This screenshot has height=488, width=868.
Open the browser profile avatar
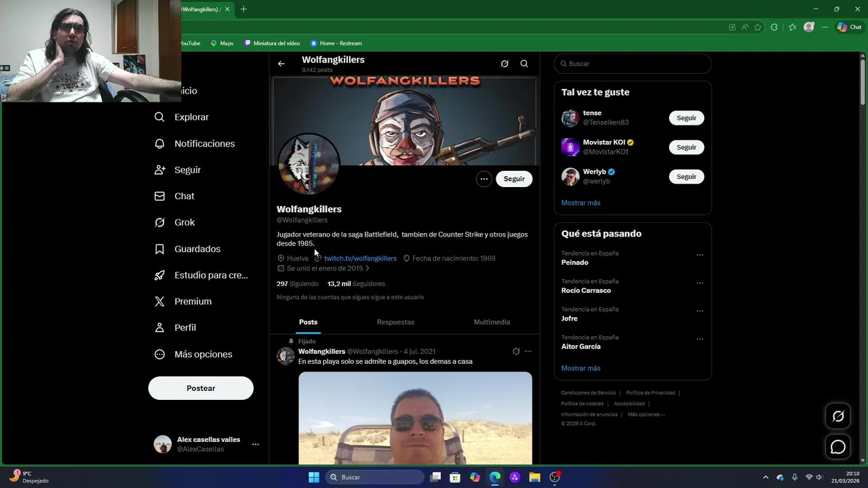[x=809, y=27]
